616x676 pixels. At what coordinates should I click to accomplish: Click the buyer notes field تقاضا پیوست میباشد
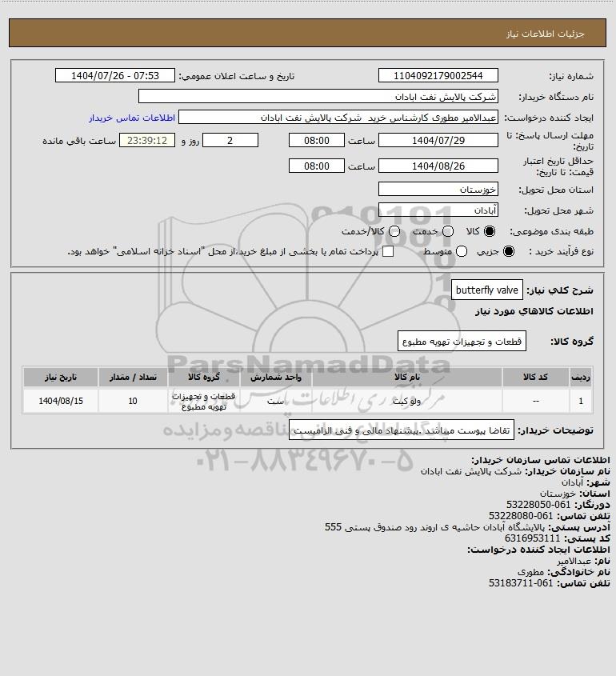[x=402, y=430]
